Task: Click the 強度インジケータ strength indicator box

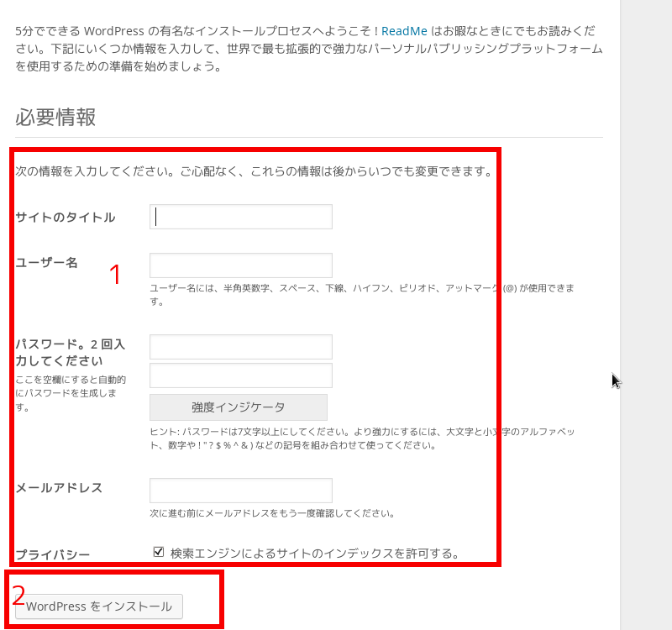Action: coord(238,407)
